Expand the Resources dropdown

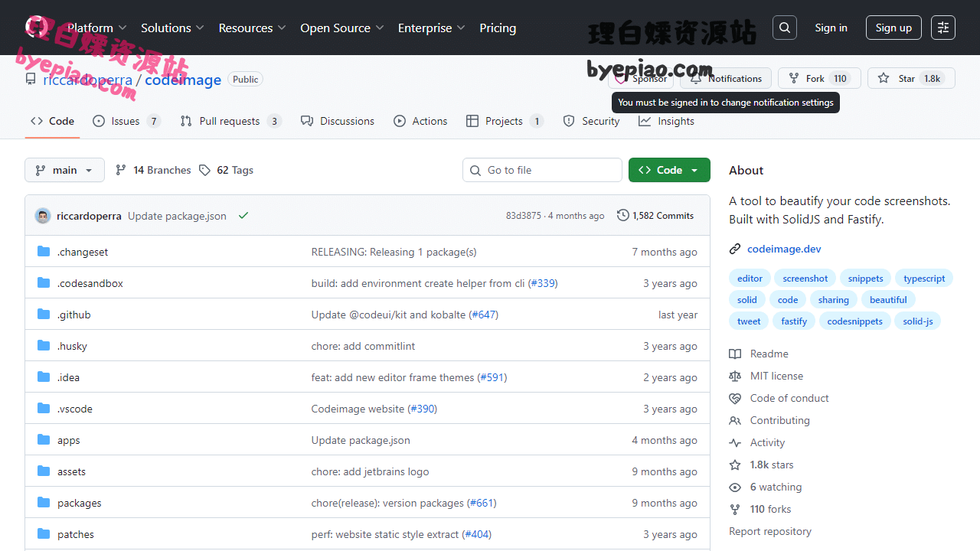point(252,28)
